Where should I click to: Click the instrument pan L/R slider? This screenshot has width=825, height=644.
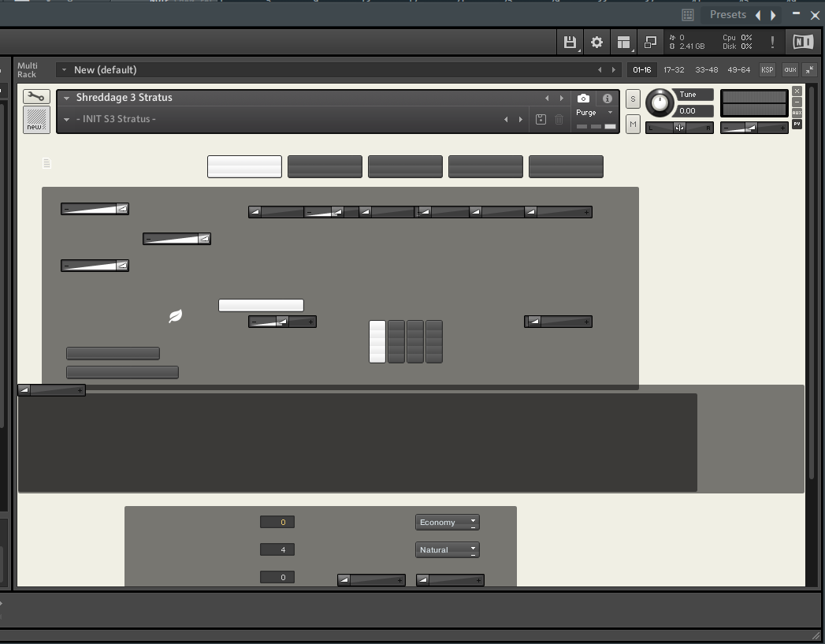(679, 128)
